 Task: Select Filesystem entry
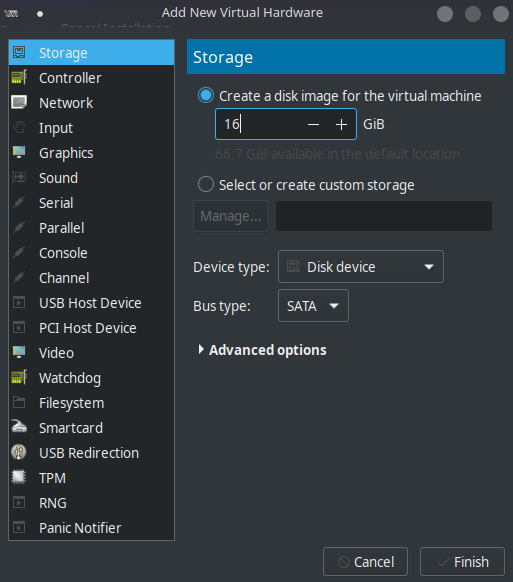[x=91, y=403]
